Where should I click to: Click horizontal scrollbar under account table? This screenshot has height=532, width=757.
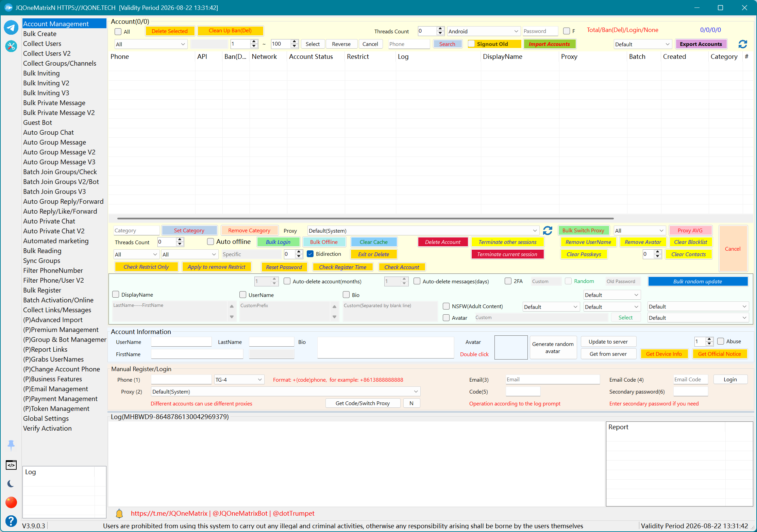coord(366,218)
